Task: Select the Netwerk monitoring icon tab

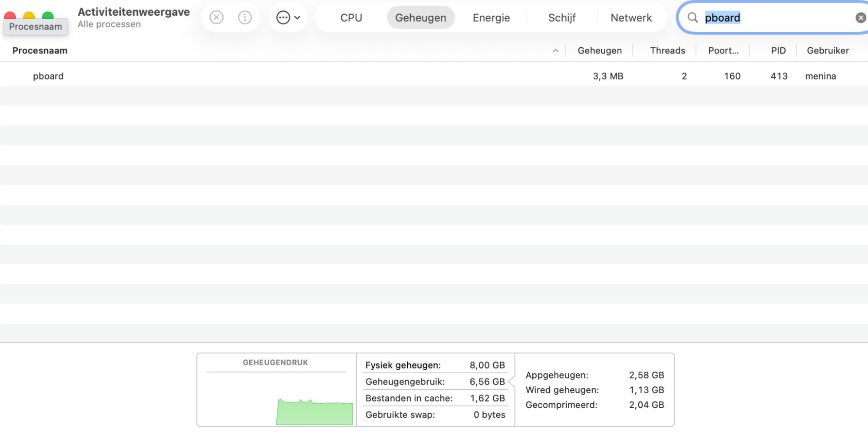Action: coord(631,18)
